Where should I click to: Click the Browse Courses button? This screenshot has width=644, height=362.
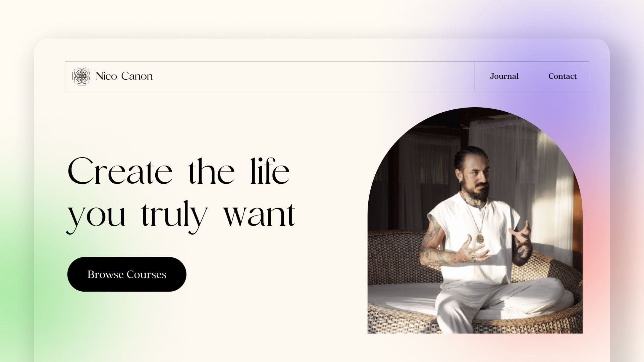tap(127, 274)
